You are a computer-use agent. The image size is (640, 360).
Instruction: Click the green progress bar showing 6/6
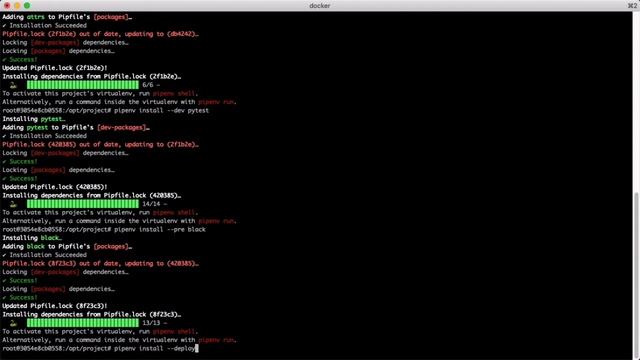point(83,85)
